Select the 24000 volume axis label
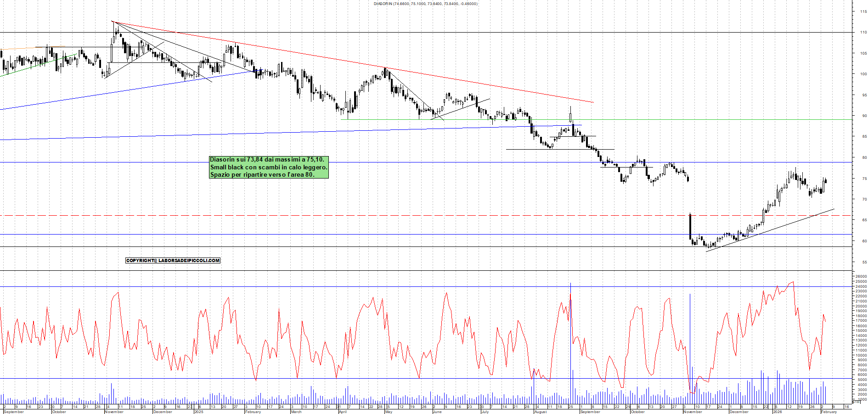The image size is (868, 414). [861, 287]
